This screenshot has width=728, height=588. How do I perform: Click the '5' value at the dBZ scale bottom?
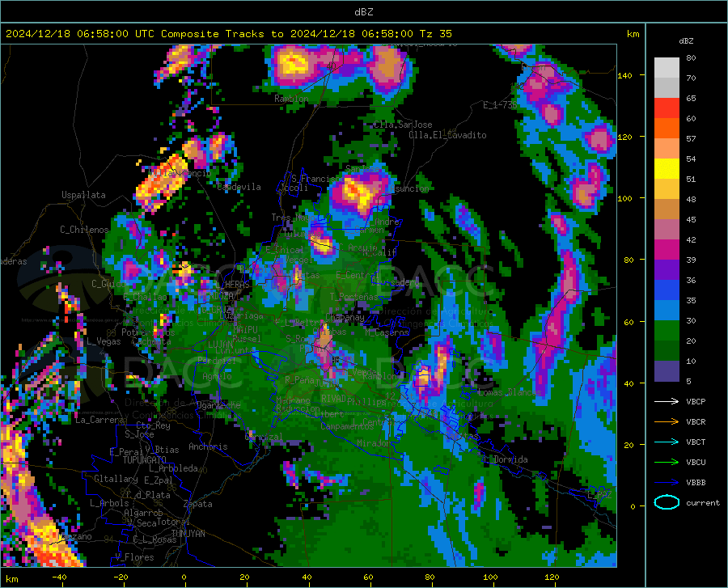[x=688, y=382]
